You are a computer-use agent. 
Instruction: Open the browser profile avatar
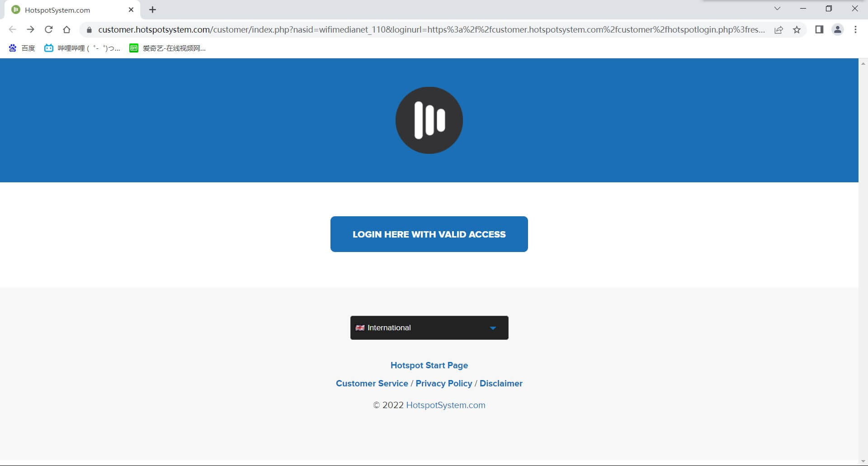pos(837,30)
